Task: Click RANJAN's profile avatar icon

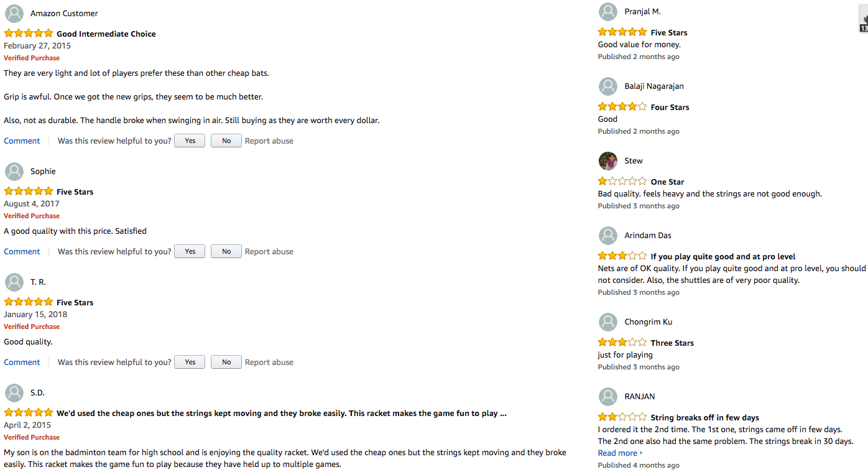Action: point(608,397)
